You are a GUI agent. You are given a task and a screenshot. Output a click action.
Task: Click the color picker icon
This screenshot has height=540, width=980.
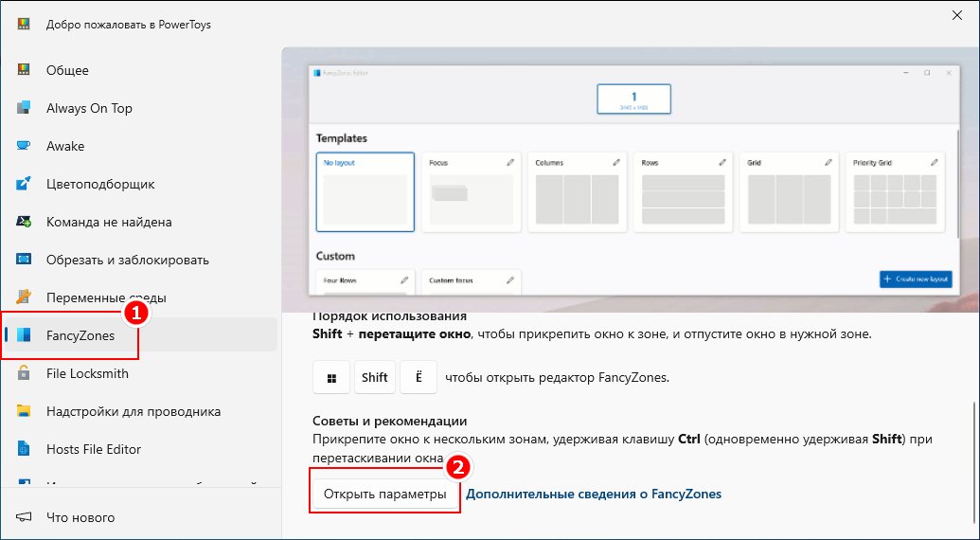click(x=24, y=184)
